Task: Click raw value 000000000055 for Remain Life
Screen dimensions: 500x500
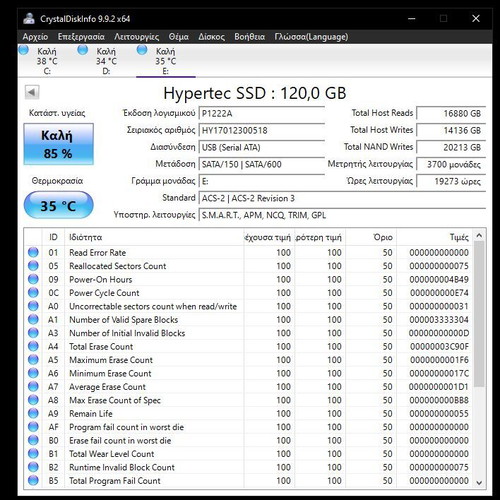Action: pos(439,413)
